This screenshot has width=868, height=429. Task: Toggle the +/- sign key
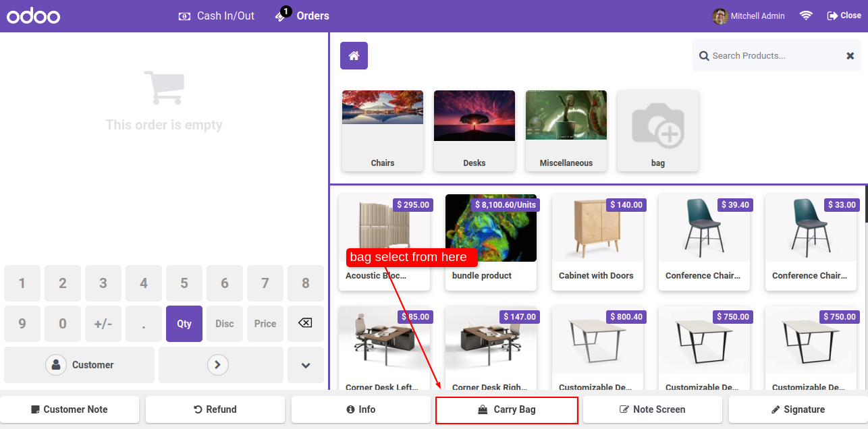103,324
